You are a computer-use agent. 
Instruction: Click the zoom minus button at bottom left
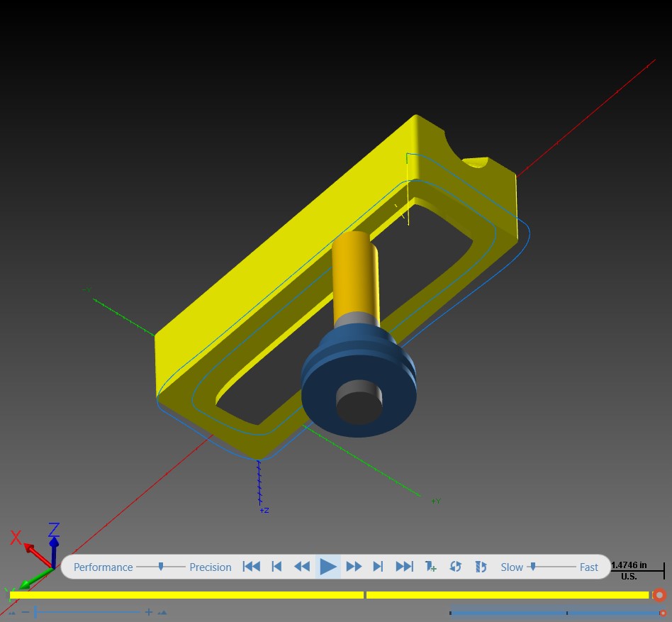(26, 612)
